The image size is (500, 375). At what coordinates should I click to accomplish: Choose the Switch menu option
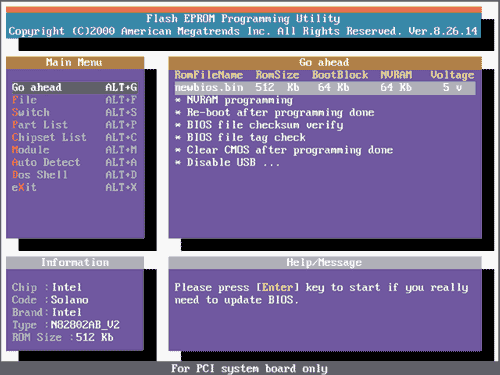(x=75, y=112)
